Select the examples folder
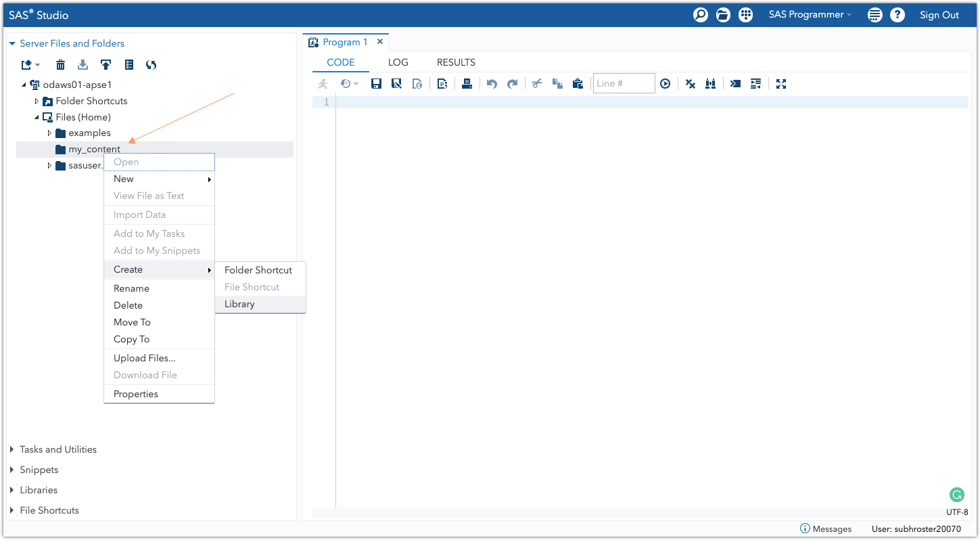This screenshot has width=980, height=540. pyautogui.click(x=89, y=133)
